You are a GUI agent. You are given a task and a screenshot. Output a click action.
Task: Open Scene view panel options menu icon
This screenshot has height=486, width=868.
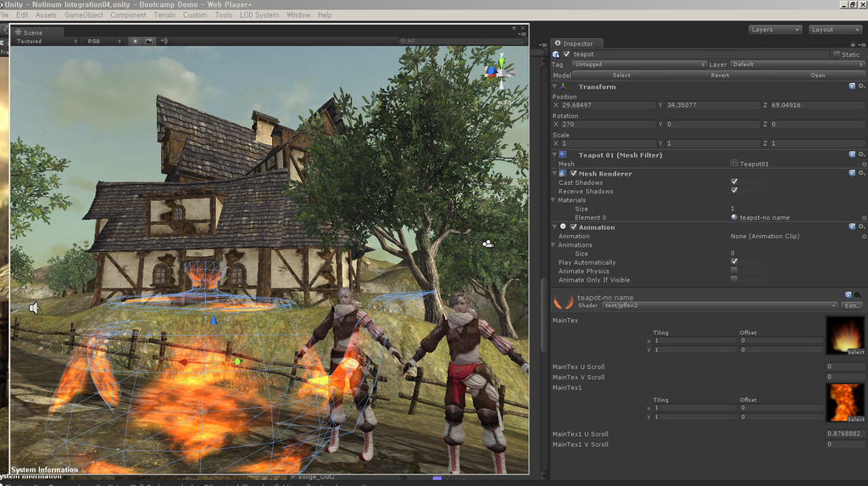(522, 35)
